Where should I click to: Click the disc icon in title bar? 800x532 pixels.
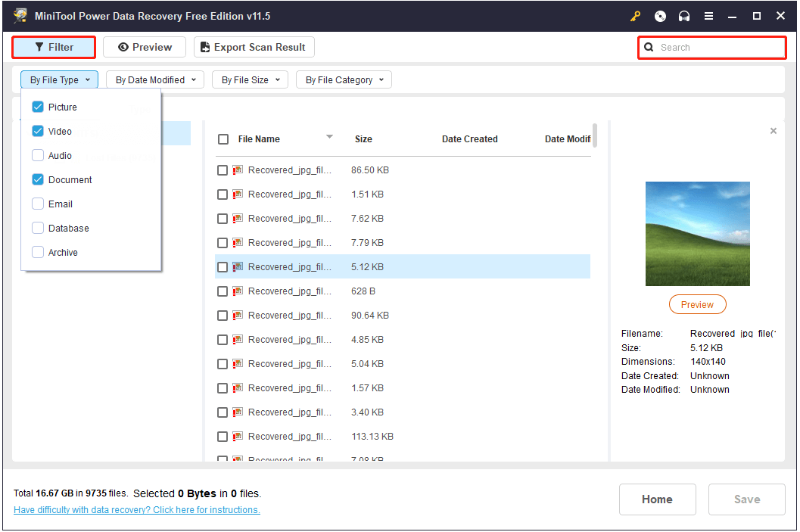(x=660, y=17)
